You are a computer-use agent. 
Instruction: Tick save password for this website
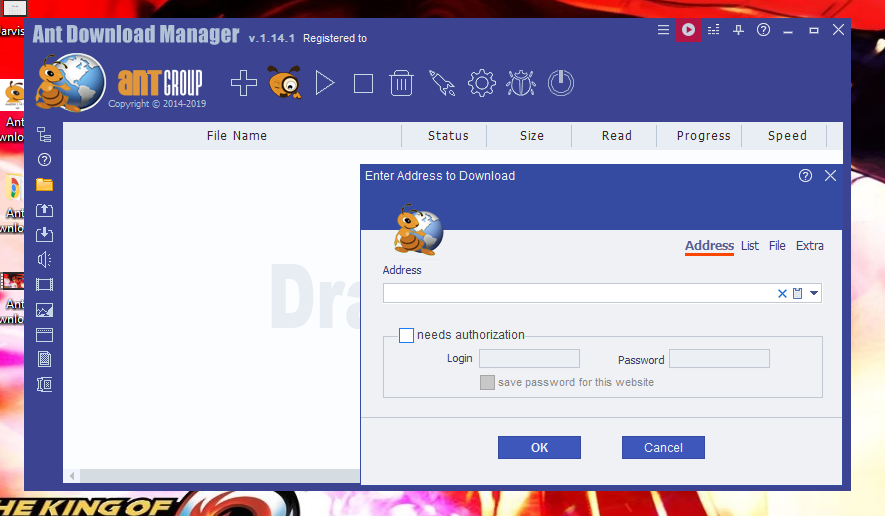pyautogui.click(x=487, y=382)
